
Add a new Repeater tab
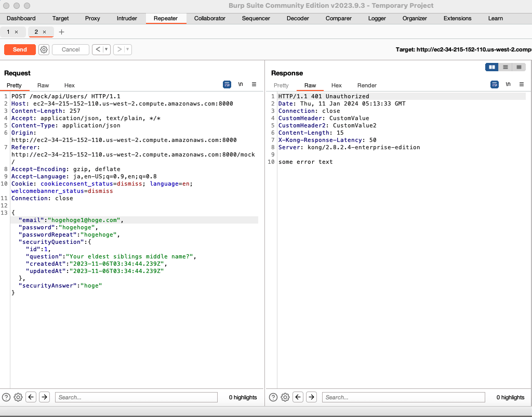coord(62,32)
